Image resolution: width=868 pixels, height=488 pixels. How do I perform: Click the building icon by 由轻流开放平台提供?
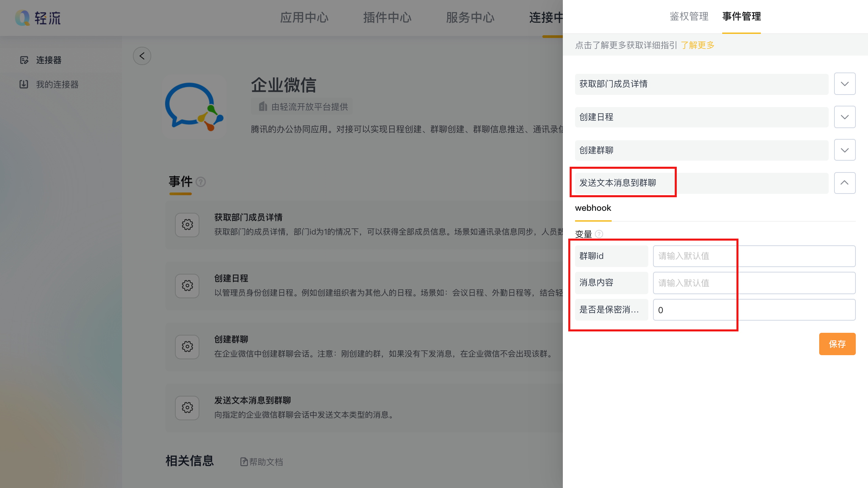point(263,107)
